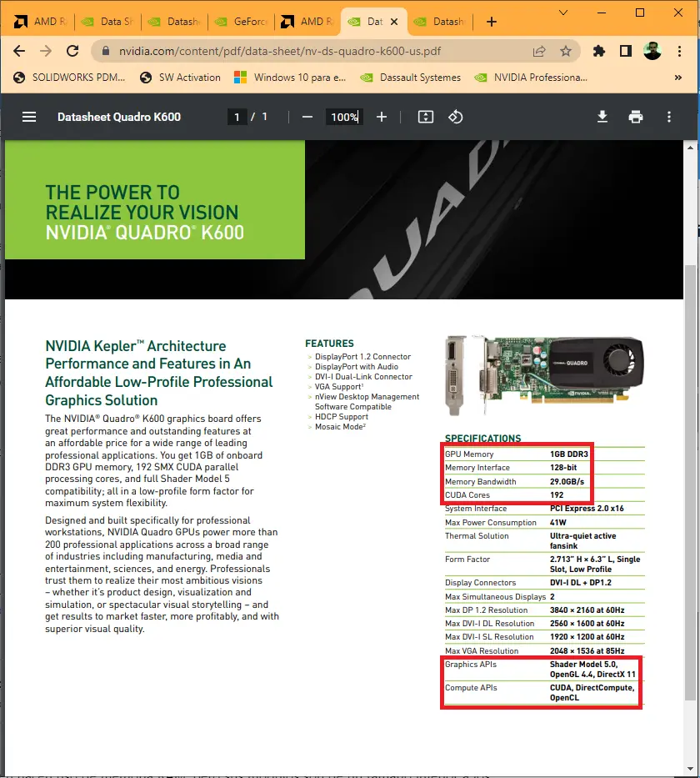Open the Extensions puzzle icon
Screen dimensions: 700x778
598,51
